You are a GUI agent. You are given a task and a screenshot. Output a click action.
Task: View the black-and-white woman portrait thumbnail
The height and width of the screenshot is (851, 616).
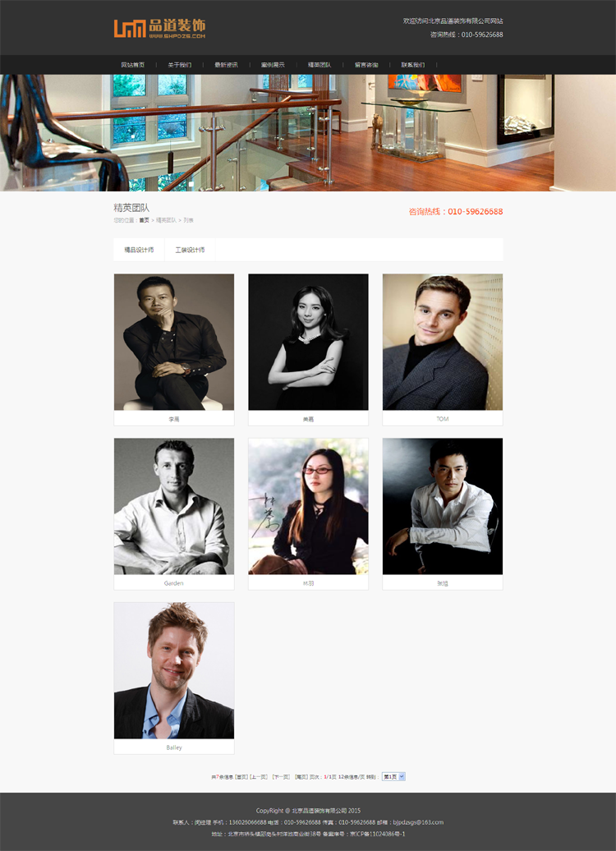[308, 342]
